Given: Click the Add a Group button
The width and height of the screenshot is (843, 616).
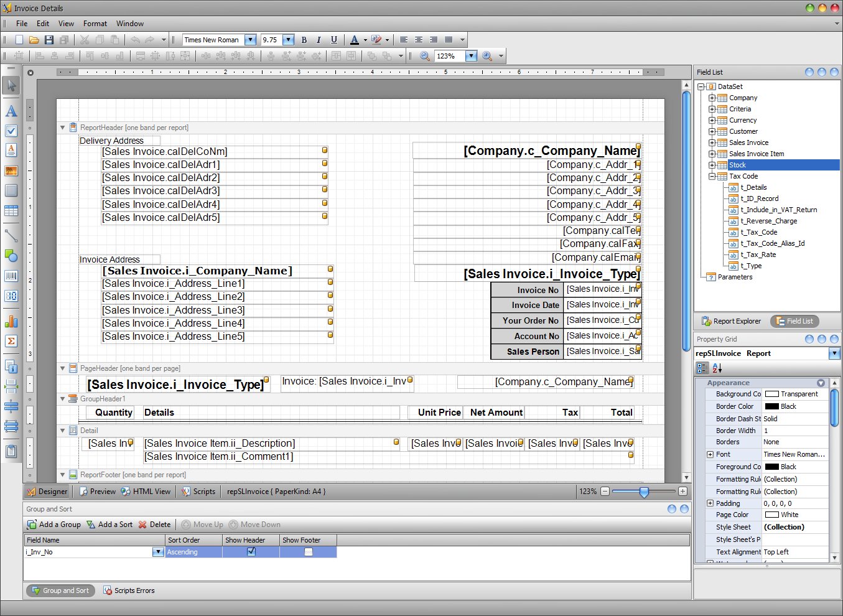Looking at the screenshot, I should click(54, 525).
